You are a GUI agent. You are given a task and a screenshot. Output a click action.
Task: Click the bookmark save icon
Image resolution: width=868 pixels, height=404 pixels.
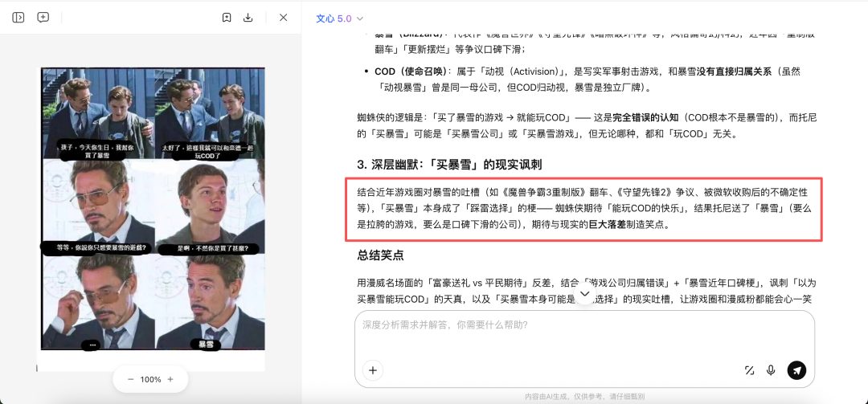[227, 18]
